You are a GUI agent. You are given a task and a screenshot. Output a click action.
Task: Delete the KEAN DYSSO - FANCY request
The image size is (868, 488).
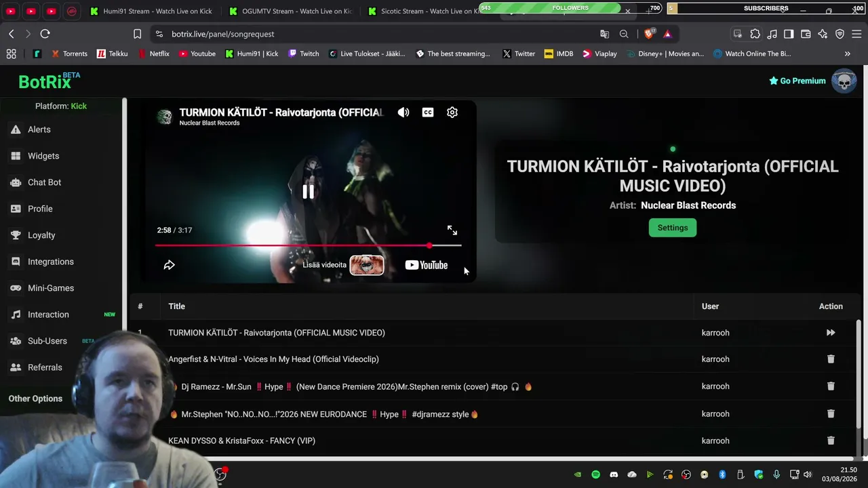(x=831, y=441)
